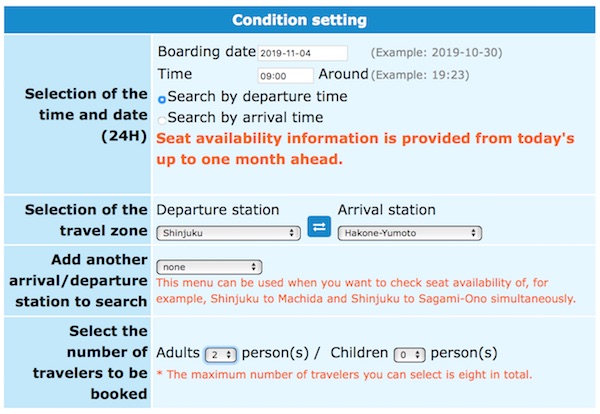
Task: Open the Arrival station Hakone-Yumoto dropdown
Action: 410,233
